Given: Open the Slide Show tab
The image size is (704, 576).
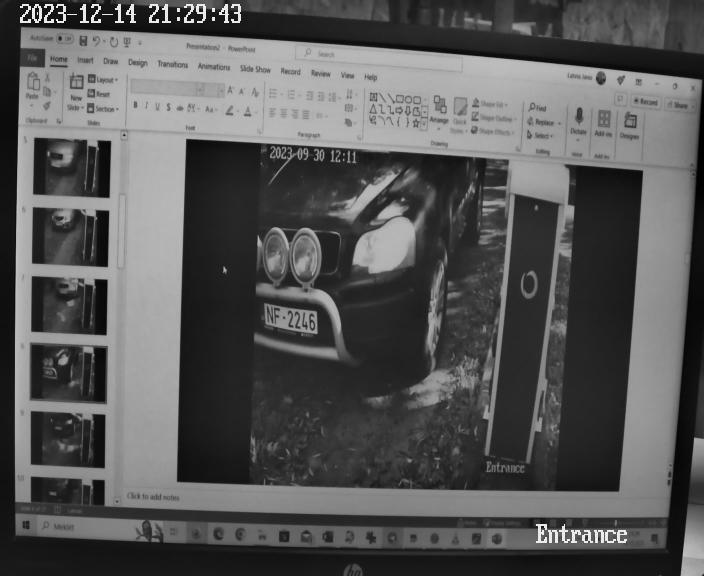Looking at the screenshot, I should pos(255,69).
